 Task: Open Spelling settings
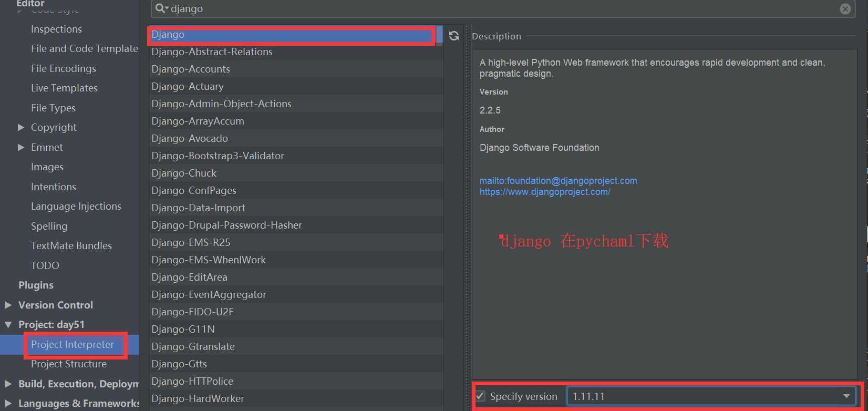point(49,226)
